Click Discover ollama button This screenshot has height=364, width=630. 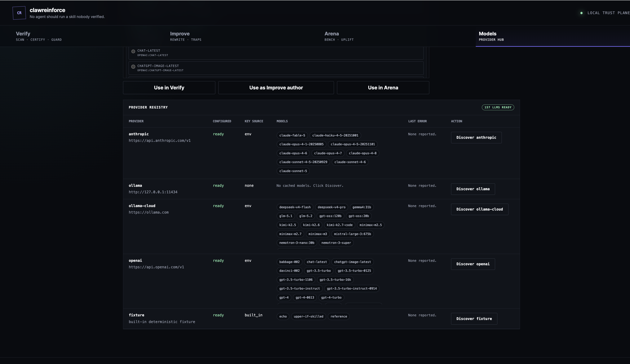(x=473, y=189)
